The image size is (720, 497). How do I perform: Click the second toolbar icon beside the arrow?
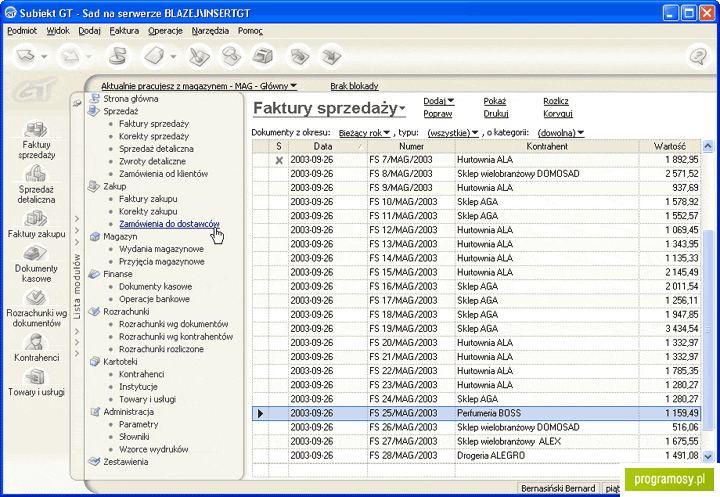[x=70, y=56]
